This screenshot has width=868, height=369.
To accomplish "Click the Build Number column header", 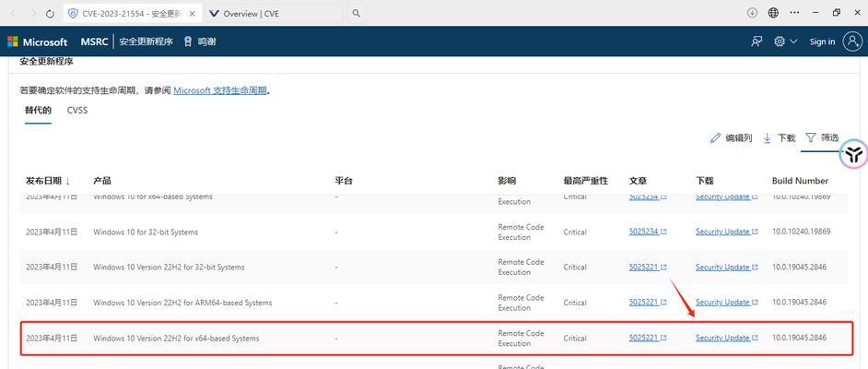I will tap(800, 181).
